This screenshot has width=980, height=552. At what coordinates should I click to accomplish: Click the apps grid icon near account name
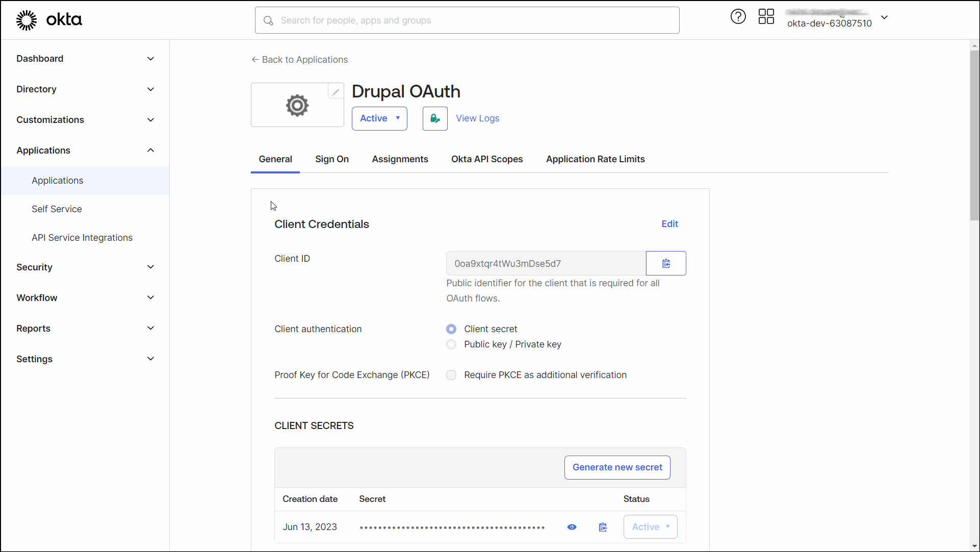click(766, 16)
